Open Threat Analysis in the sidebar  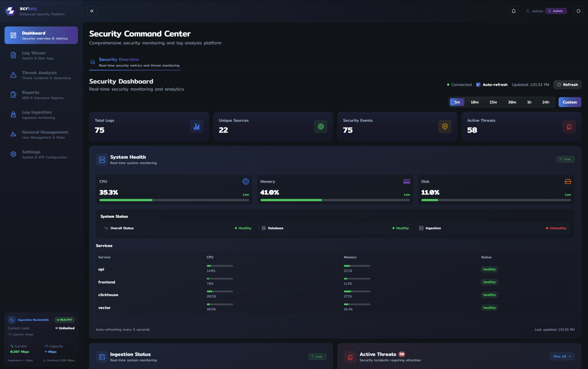click(41, 75)
